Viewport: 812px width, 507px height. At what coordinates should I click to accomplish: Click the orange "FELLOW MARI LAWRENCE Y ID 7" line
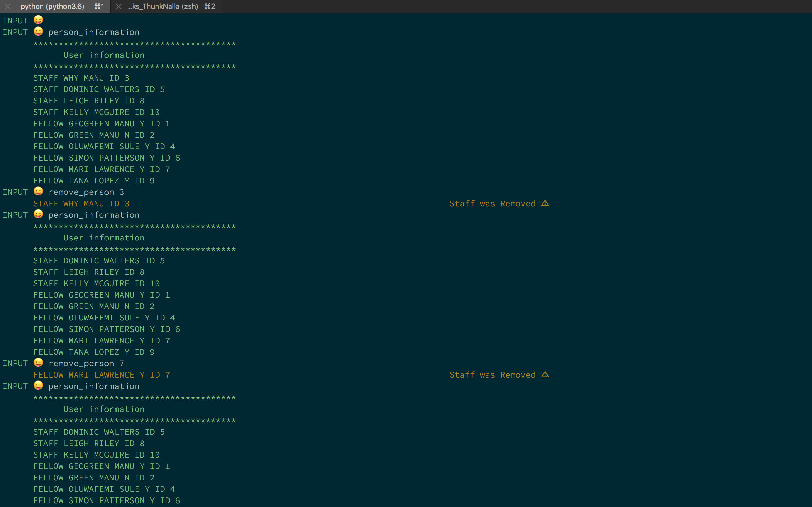[102, 375]
